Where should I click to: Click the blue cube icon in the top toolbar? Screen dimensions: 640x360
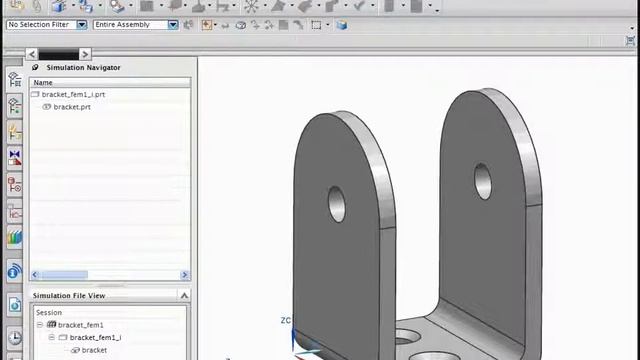click(59, 6)
